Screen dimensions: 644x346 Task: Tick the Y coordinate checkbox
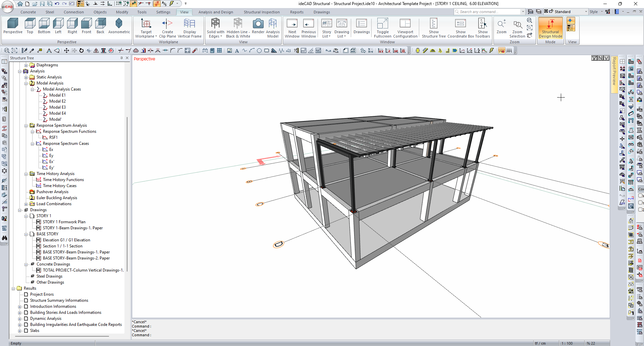[x=640, y=203]
